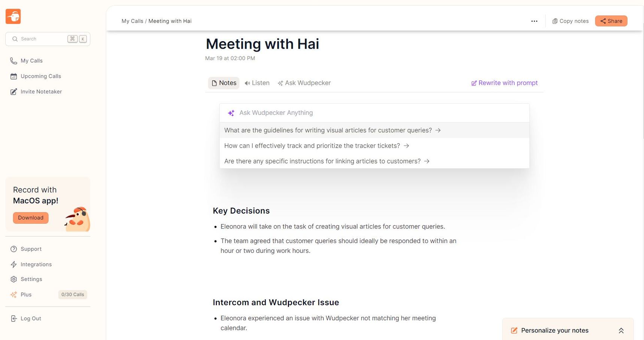Viewport: 644px width, 340px height.
Task: Click the Plus upgrade label
Action: [26, 295]
